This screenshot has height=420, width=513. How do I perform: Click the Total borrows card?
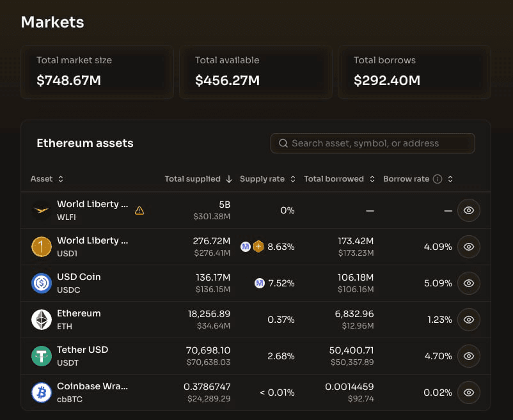coord(414,72)
